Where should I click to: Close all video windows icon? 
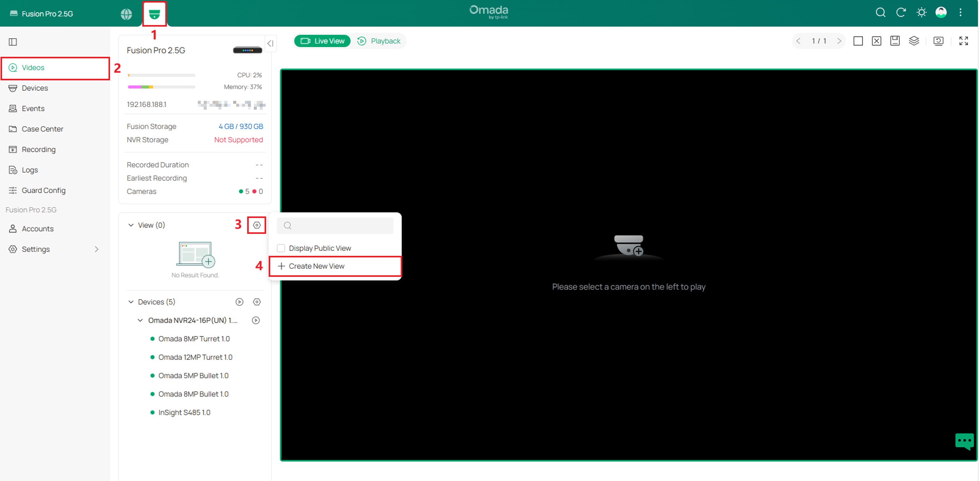click(x=876, y=41)
